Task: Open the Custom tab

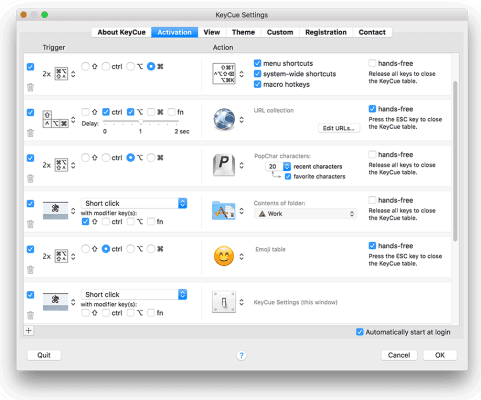Action: click(280, 32)
